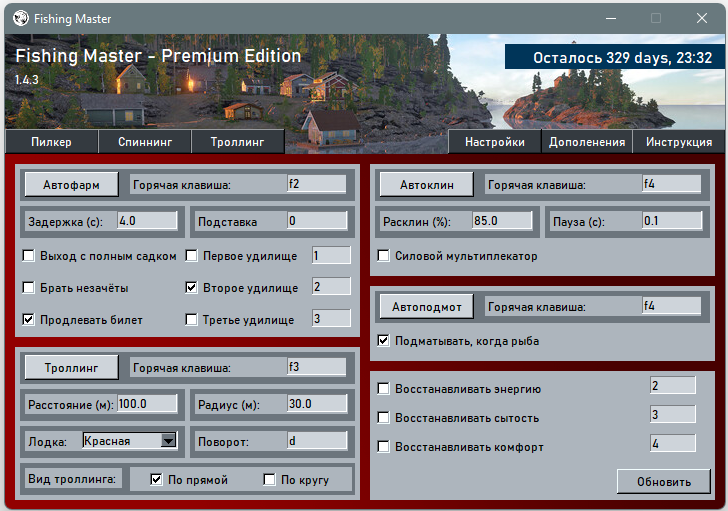The image size is (728, 511).
Task: Click the Автоклин hotkey field
Action: [672, 184]
